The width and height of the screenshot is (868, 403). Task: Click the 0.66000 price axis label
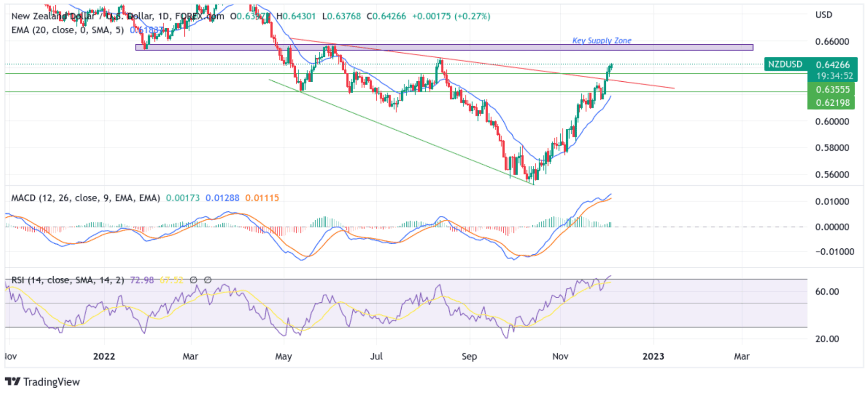click(832, 42)
